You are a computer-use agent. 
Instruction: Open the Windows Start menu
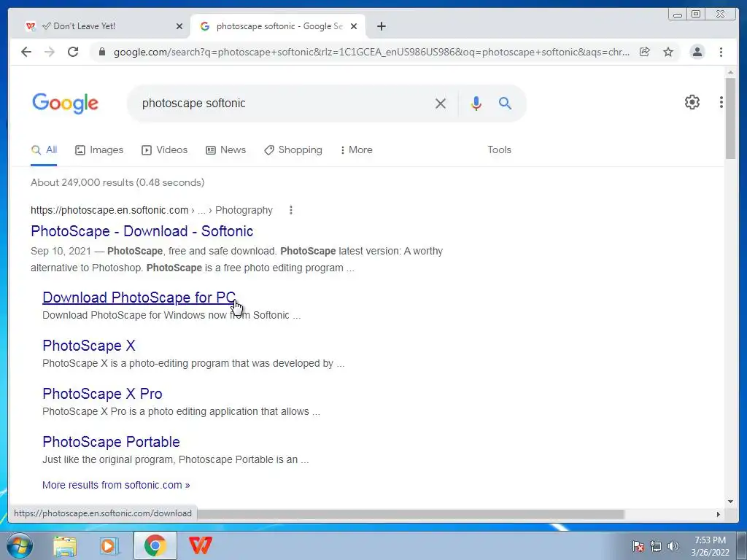click(x=20, y=545)
